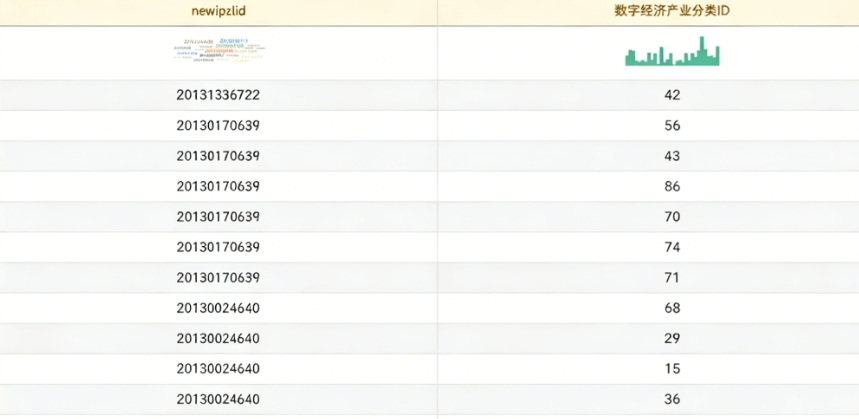This screenshot has width=859, height=419.
Task: Click the cell showing value 15
Action: (672, 369)
